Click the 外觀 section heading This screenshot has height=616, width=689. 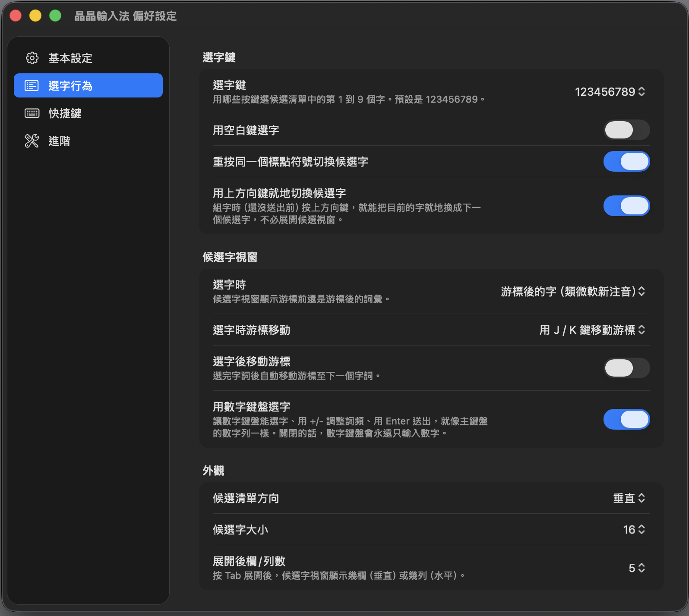(213, 471)
